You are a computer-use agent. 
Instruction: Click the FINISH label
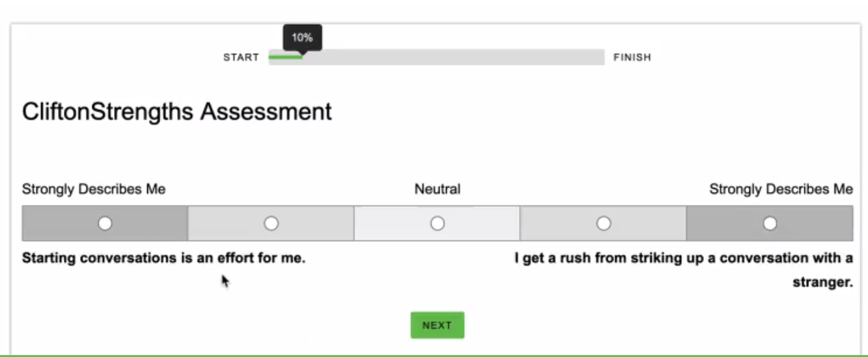pos(632,57)
